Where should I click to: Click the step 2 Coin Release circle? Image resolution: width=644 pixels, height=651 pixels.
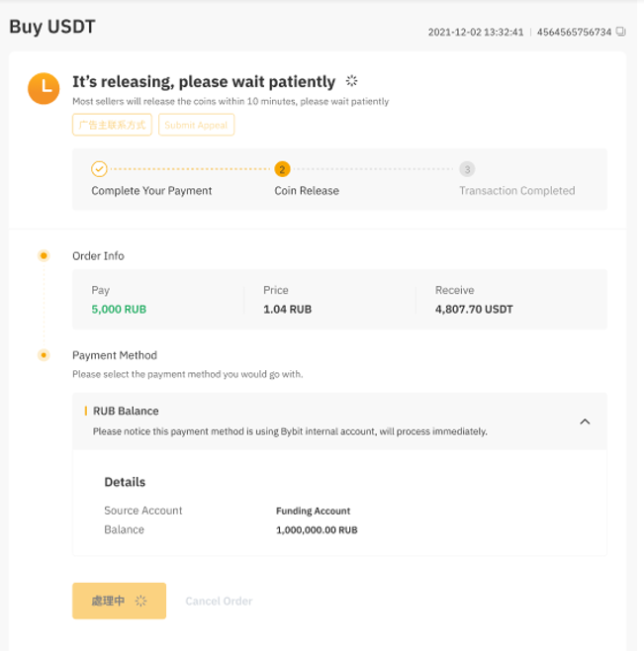click(x=283, y=169)
